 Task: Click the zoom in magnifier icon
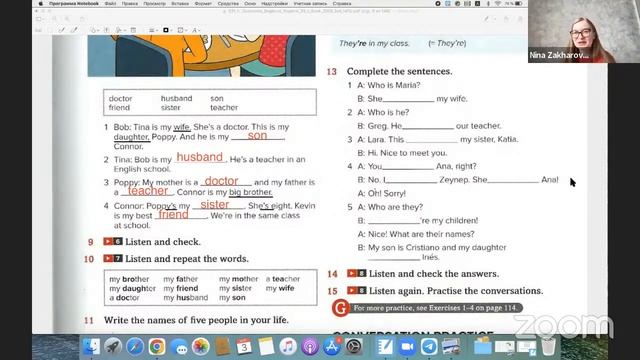tap(67, 19)
